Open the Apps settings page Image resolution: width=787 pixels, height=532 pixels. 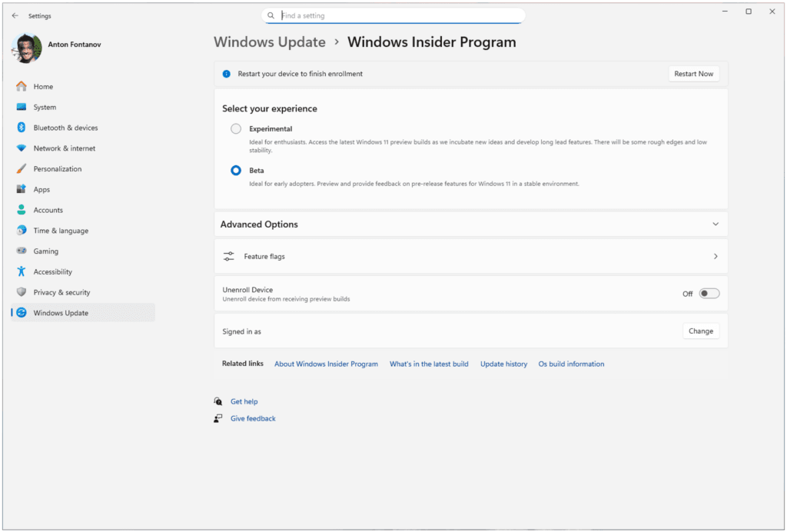click(42, 190)
